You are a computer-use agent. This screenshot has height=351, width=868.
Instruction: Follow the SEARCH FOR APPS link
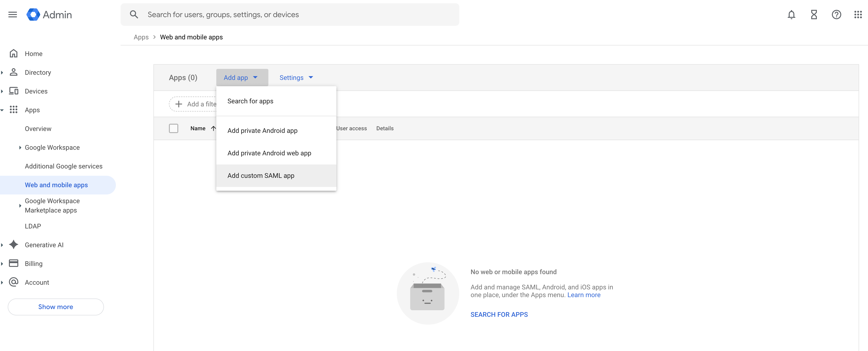(x=499, y=314)
